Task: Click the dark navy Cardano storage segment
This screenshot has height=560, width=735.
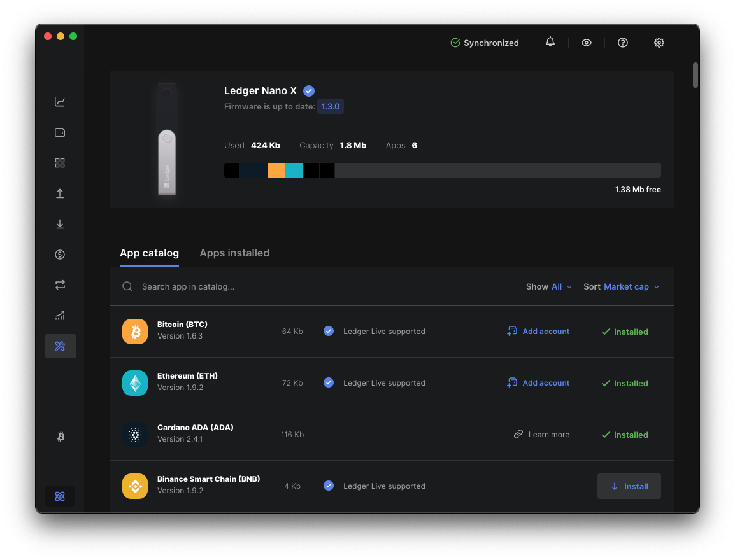Action: [253, 170]
